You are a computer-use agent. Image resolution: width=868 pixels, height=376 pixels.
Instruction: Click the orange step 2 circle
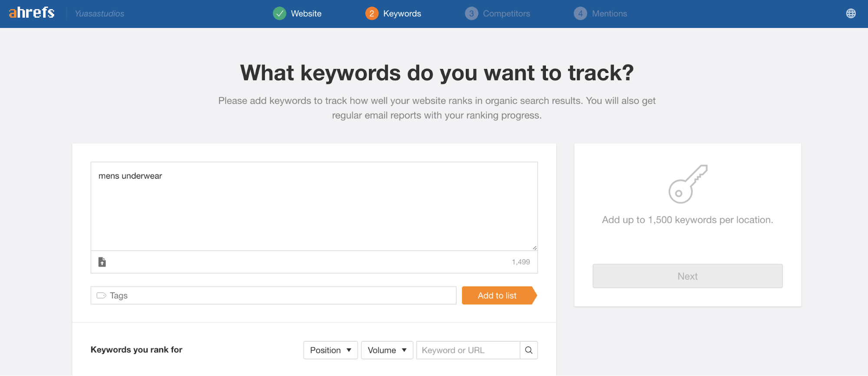(372, 13)
